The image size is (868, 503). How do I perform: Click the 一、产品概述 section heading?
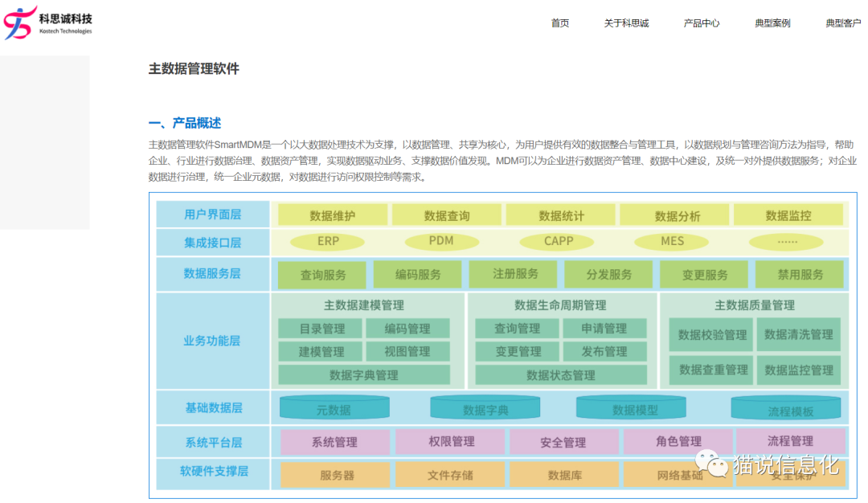[x=185, y=123]
